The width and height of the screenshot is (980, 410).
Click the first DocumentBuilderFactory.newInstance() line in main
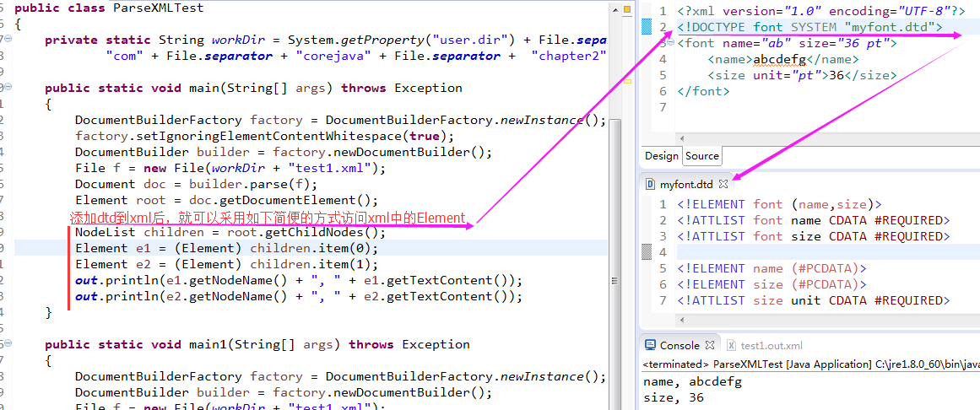(x=341, y=120)
